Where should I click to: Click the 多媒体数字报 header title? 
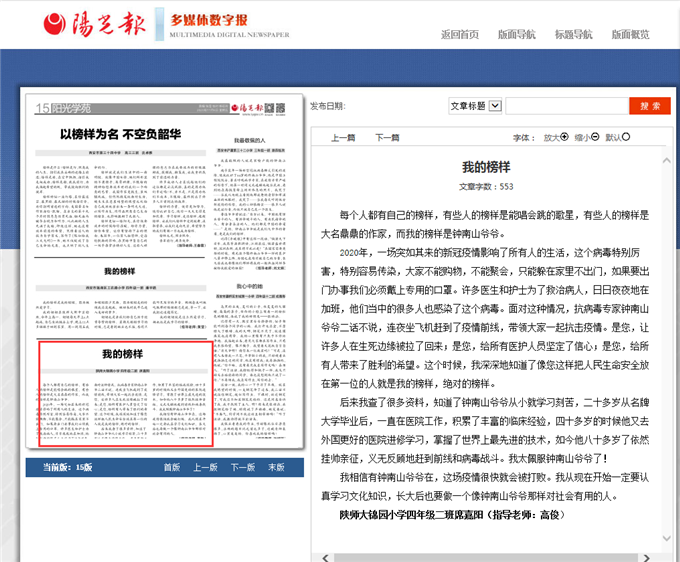coord(209,20)
